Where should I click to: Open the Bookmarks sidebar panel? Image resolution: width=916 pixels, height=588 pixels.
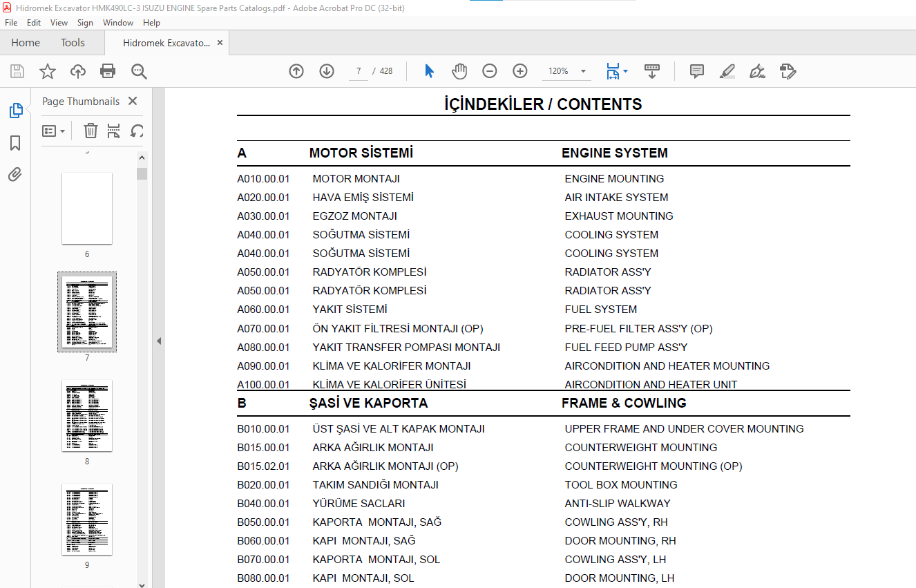point(15,143)
